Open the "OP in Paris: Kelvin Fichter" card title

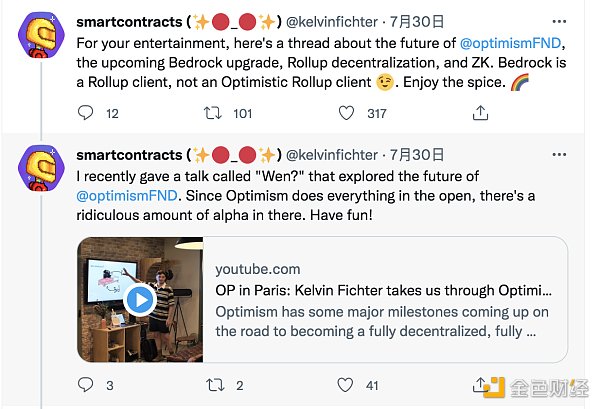[x=384, y=290]
